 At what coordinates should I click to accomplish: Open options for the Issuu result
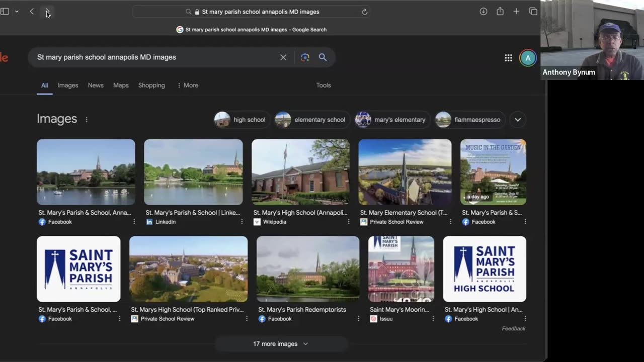[433, 319]
